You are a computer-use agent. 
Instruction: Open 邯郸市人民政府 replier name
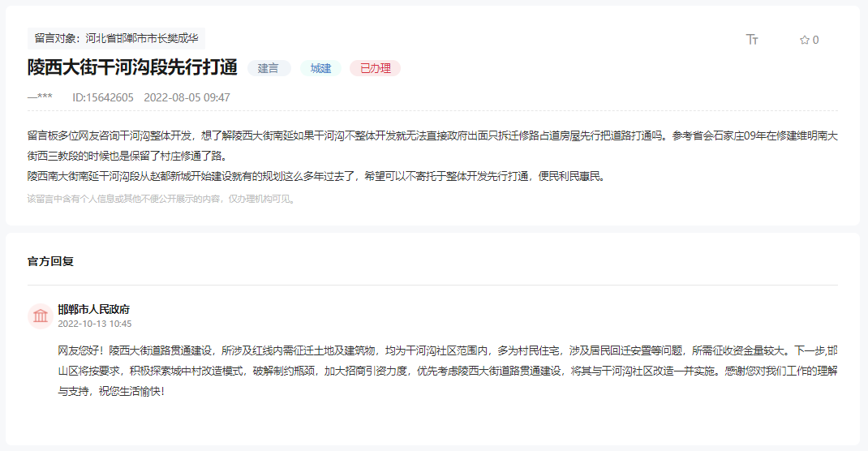click(x=93, y=309)
